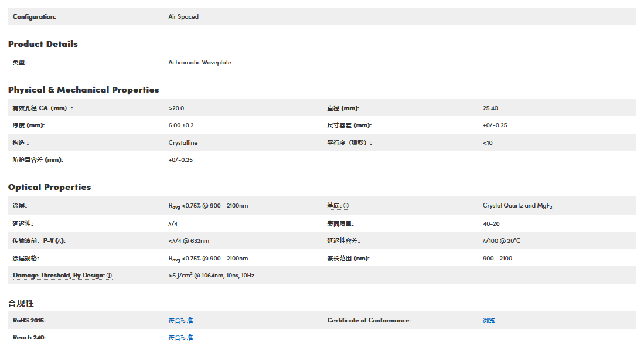Click the >5 J/cm² damage threshold value
Screen dimensions: 644x360
[211, 276]
